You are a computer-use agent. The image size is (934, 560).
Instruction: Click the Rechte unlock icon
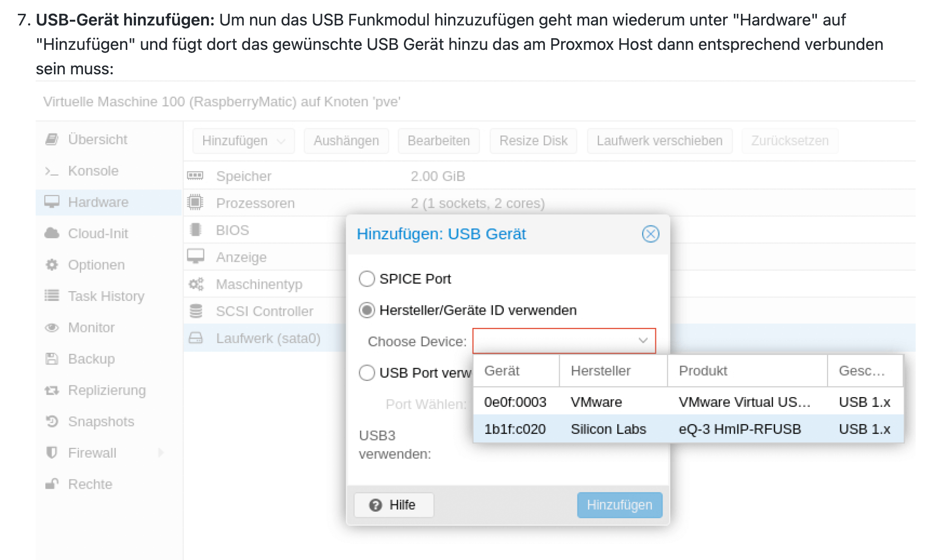pyautogui.click(x=52, y=484)
